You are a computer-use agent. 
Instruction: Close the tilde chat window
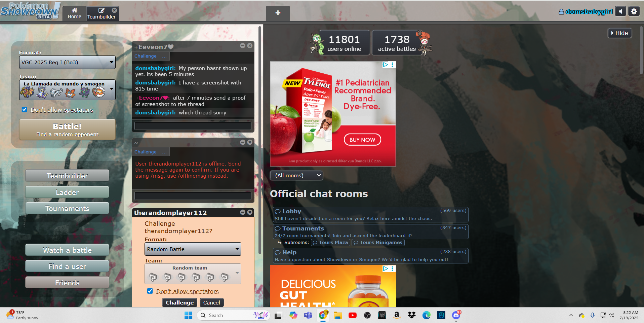click(250, 142)
